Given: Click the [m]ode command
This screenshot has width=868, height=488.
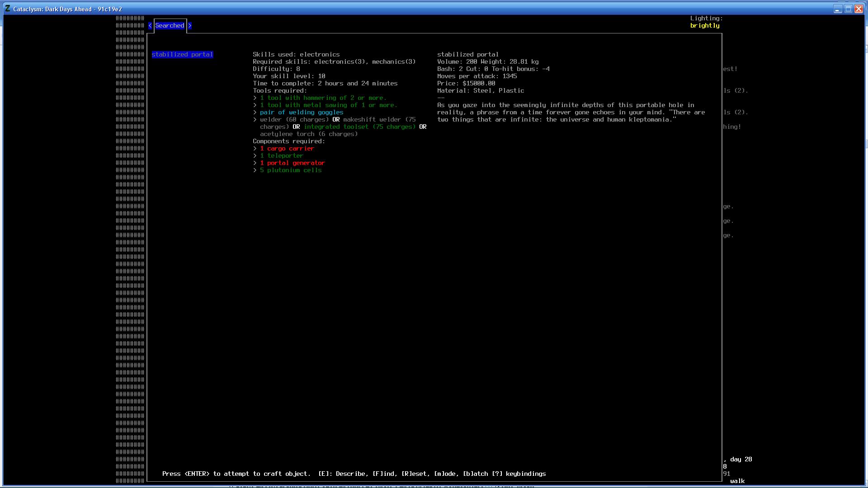Looking at the screenshot, I should tap(446, 474).
